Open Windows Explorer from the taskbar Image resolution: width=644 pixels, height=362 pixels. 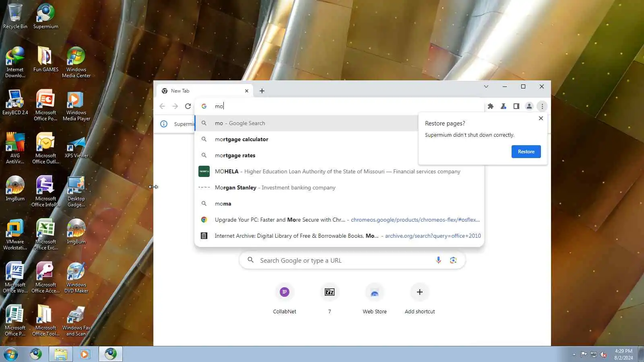click(x=61, y=354)
